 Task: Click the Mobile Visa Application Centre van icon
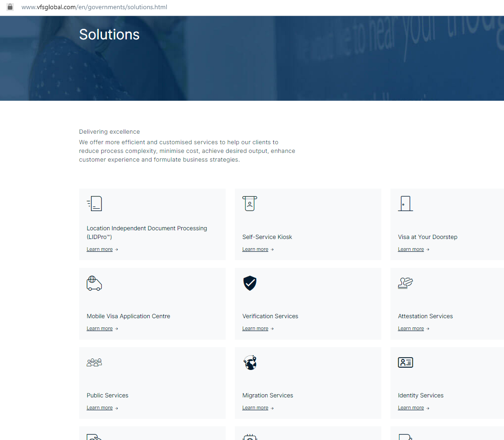tap(94, 283)
